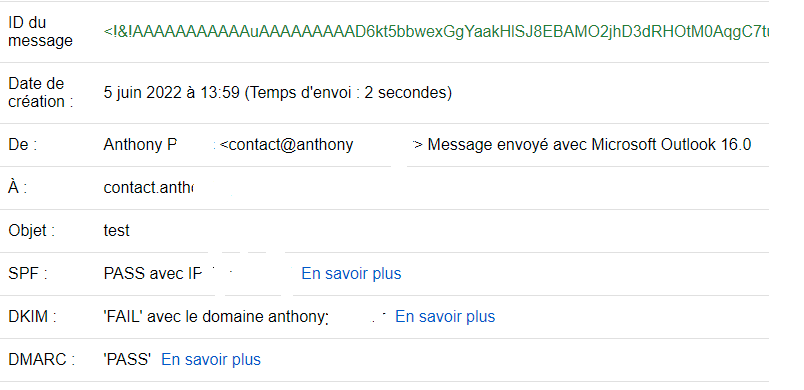Image resolution: width=804 pixels, height=390 pixels.
Task: Click the sender name "Anthony P"
Action: tap(140, 145)
